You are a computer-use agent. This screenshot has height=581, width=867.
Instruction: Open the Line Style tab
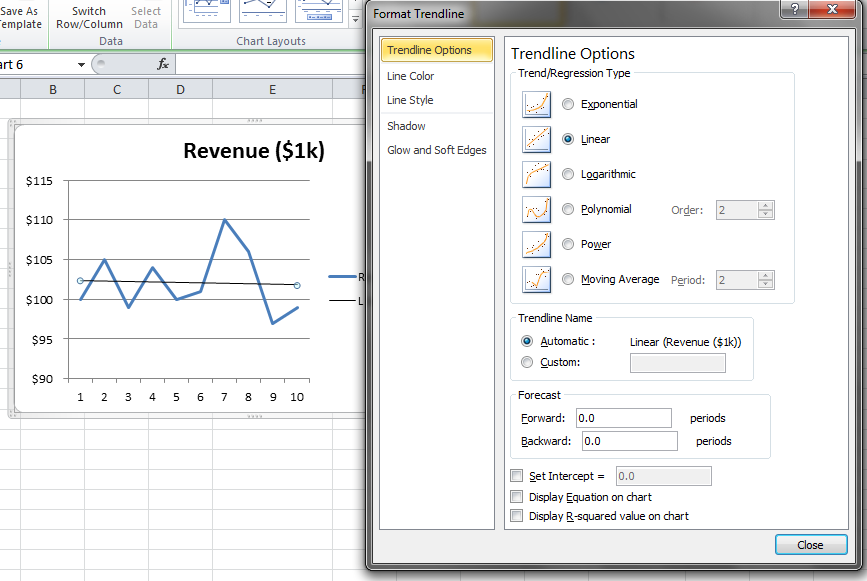point(410,100)
